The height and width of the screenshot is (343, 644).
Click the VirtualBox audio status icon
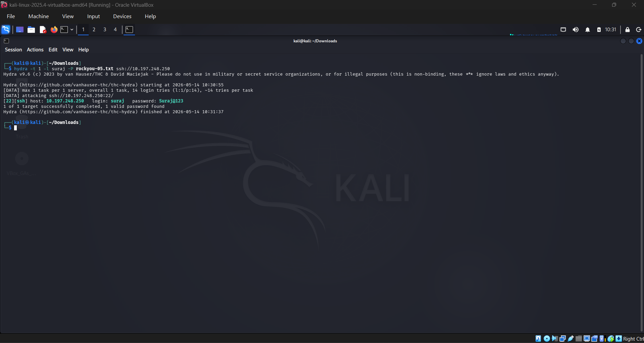tap(555, 339)
